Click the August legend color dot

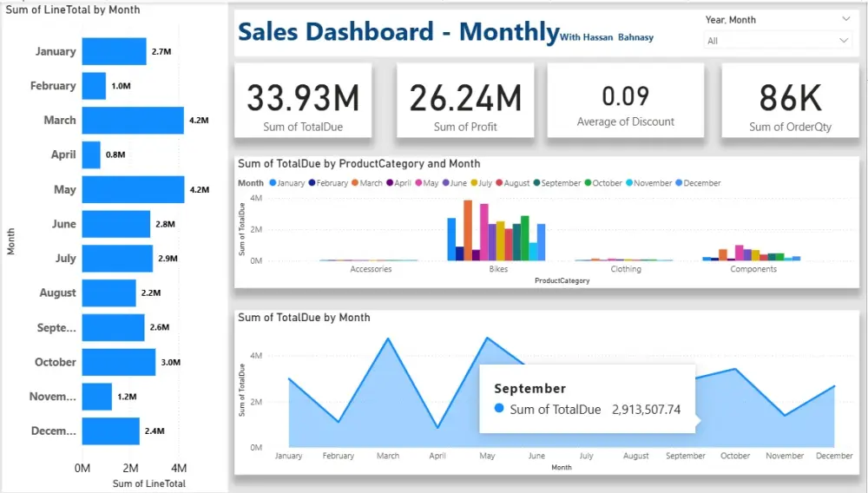tap(499, 182)
